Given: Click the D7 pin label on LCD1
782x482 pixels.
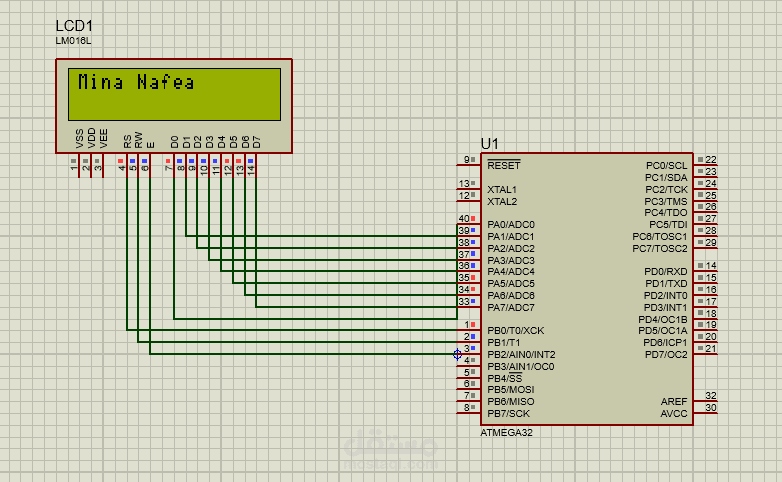Looking at the screenshot, I should pyautogui.click(x=257, y=142).
